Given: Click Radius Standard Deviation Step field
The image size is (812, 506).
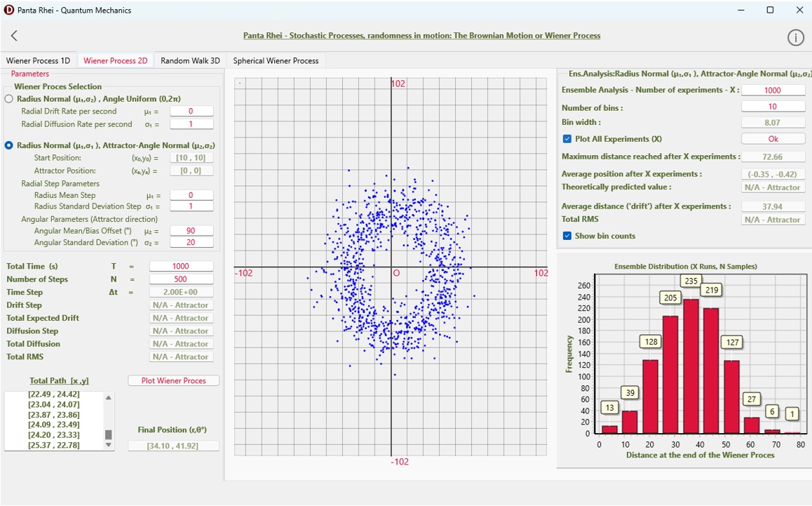Looking at the screenshot, I should pyautogui.click(x=191, y=206).
